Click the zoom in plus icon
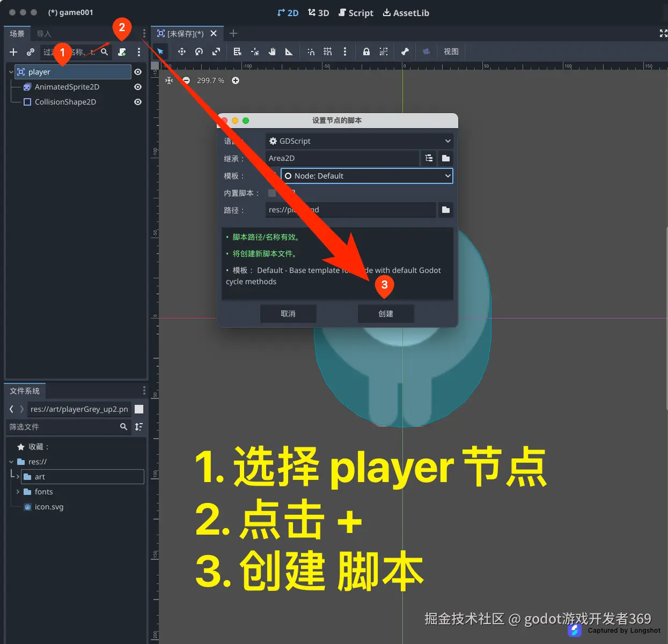The height and width of the screenshot is (644, 668). pyautogui.click(x=236, y=80)
